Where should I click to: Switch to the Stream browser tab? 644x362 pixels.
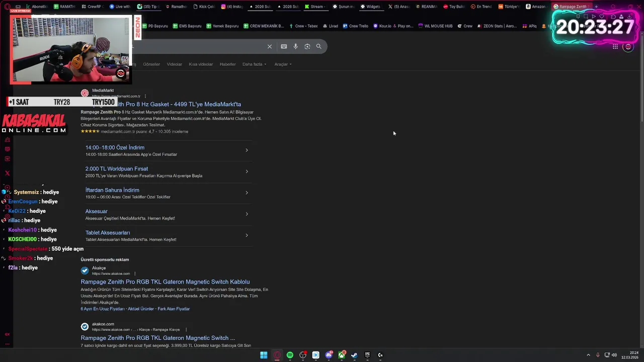(x=315, y=7)
